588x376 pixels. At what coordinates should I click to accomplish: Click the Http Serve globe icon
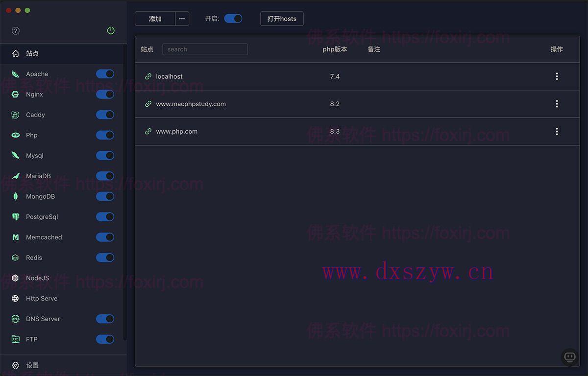point(16,298)
